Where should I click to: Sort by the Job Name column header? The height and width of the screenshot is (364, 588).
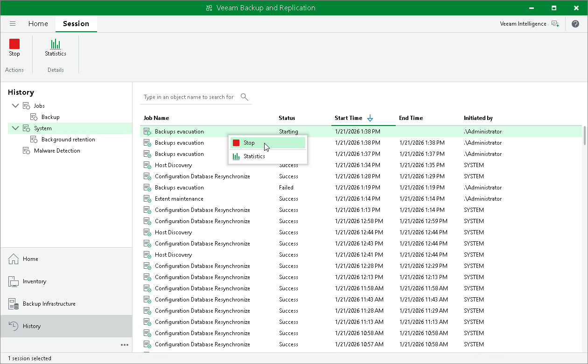coord(156,118)
